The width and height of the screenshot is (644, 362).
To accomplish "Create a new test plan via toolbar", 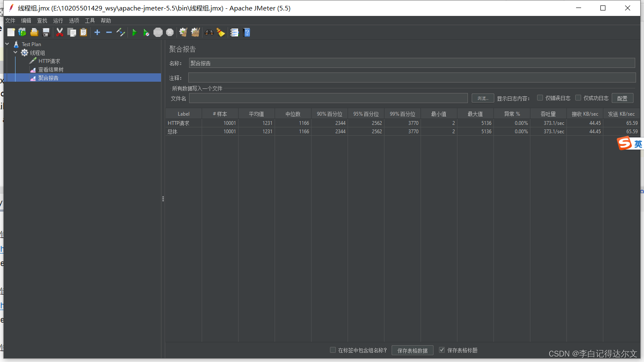I will coord(11,32).
